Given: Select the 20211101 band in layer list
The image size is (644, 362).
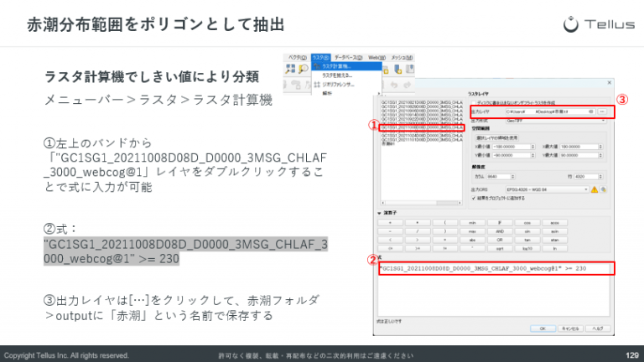Looking at the screenshot, I should point(422,140).
